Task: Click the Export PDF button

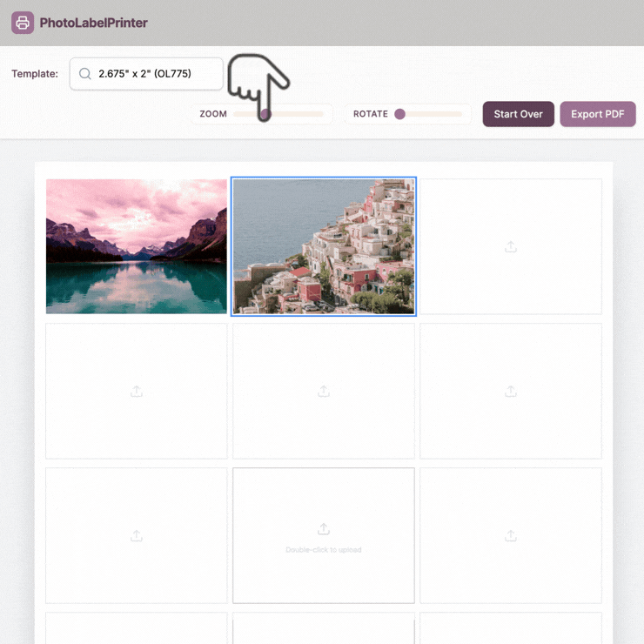Action: 598,114
